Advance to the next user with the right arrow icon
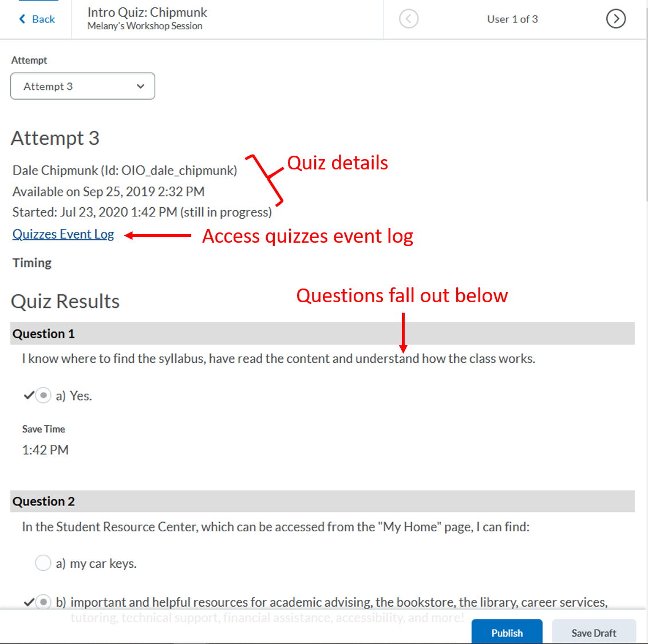The image size is (648, 644). [616, 19]
